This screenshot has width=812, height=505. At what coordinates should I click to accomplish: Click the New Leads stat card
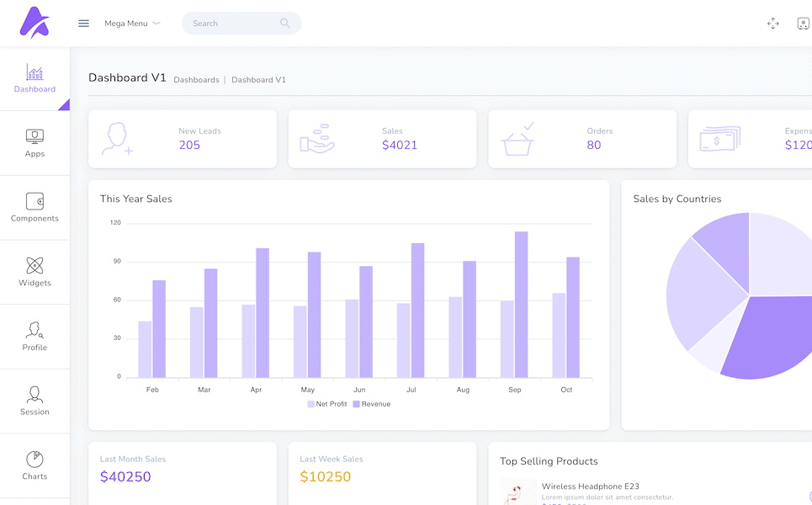[183, 139]
